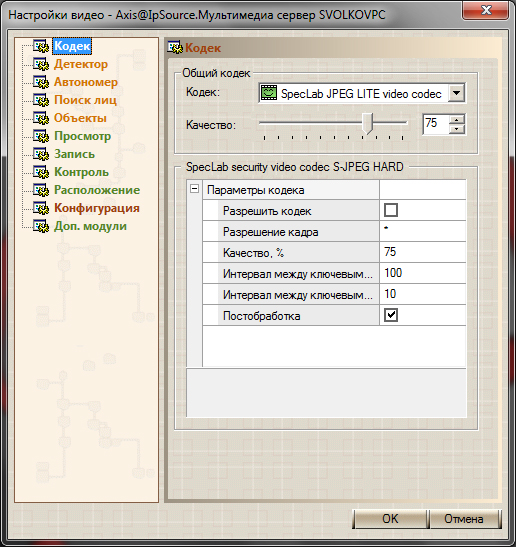Screen dimensions: 516x547
Task: Click the icon beside Автономер tree item
Action: (x=41, y=82)
